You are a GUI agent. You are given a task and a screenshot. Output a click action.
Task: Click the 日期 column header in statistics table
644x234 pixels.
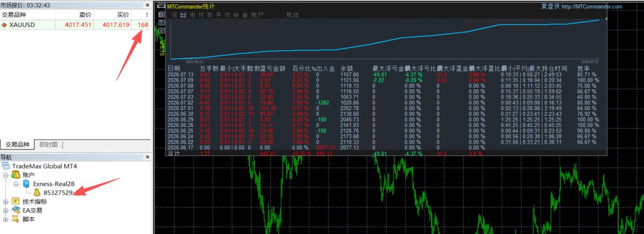174,68
